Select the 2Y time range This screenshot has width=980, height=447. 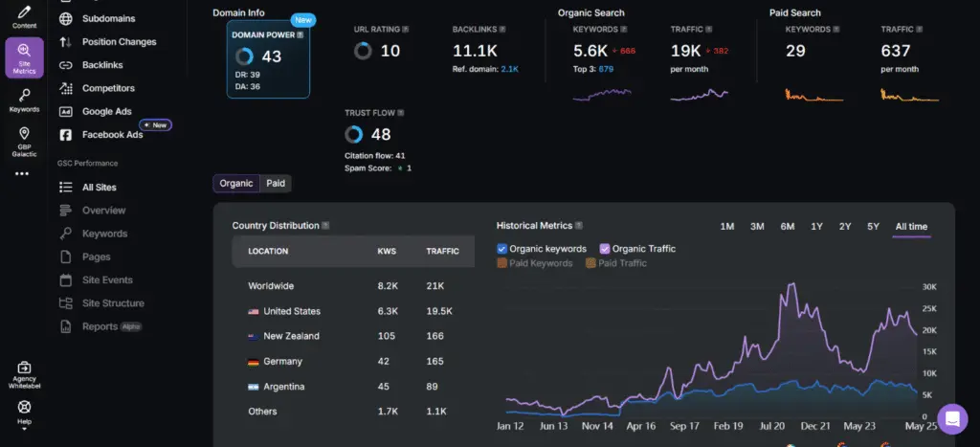point(845,226)
